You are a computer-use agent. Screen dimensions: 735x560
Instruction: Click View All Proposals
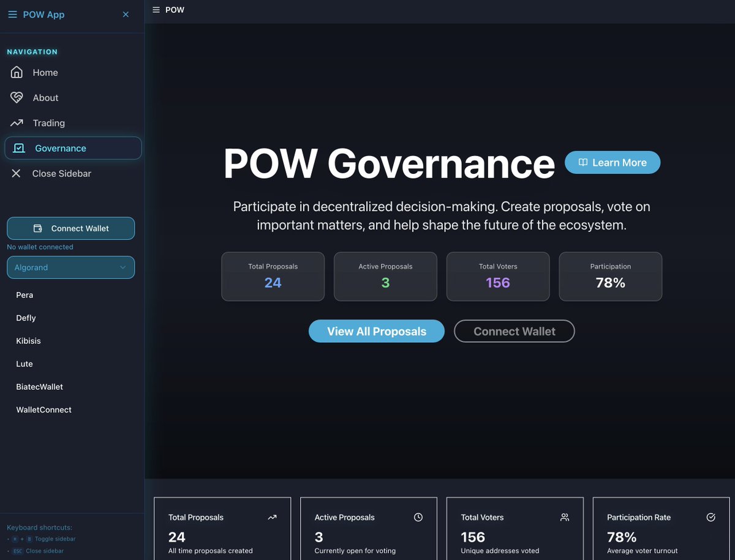coord(377,331)
